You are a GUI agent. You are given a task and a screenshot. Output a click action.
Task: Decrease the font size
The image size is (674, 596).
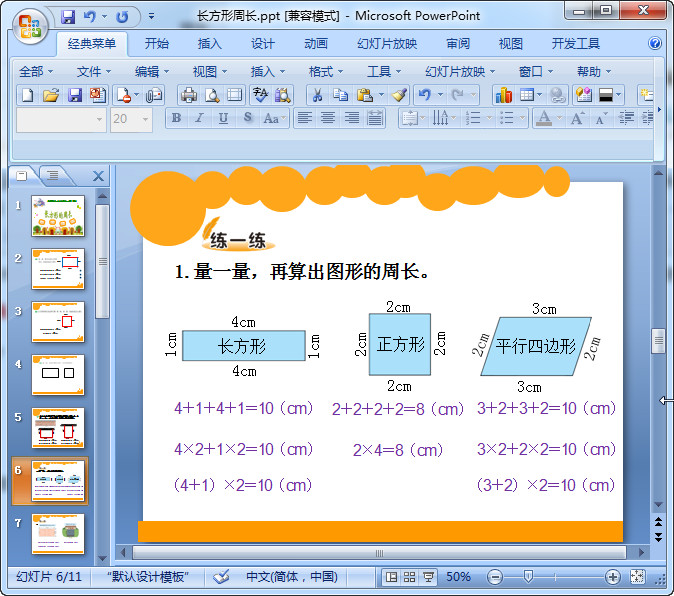[601, 118]
